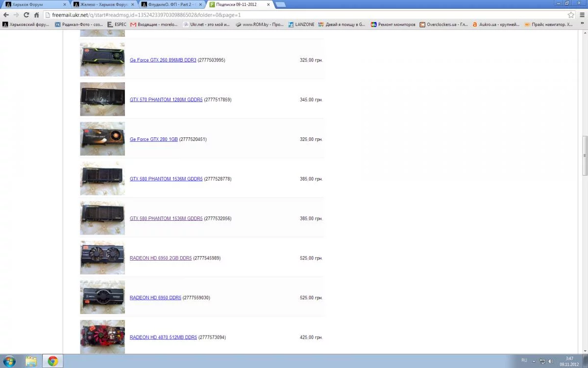Open the GTX 570 PHANTOM 1280M GDDR5 link
The image size is (588, 368).
[166, 100]
